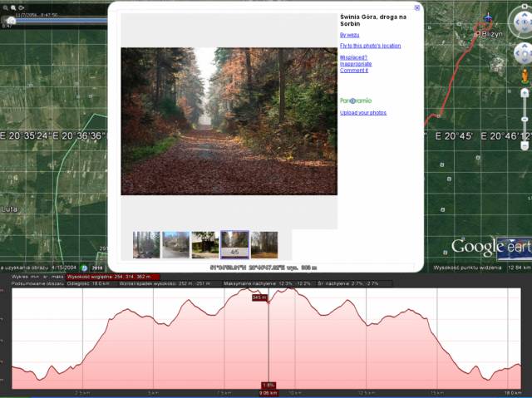
Task: Select the fifth photo thumbnail
Action: (264, 244)
